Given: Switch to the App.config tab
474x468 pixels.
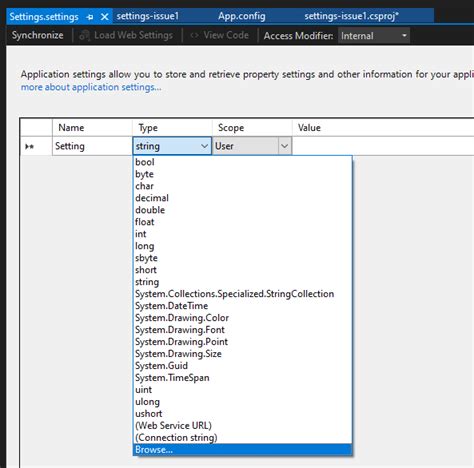Looking at the screenshot, I should coord(242,16).
